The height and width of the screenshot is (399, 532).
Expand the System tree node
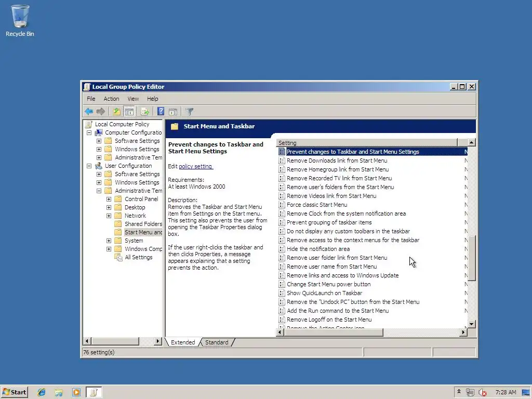(109, 241)
